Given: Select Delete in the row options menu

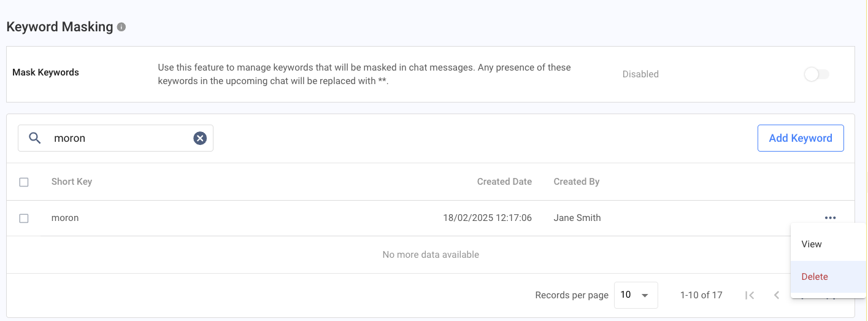Looking at the screenshot, I should [x=815, y=277].
